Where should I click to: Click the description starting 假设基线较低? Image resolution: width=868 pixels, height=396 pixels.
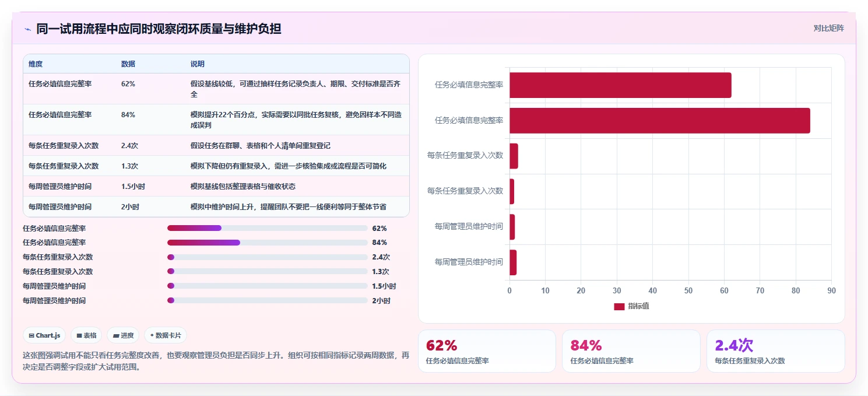[296, 89]
